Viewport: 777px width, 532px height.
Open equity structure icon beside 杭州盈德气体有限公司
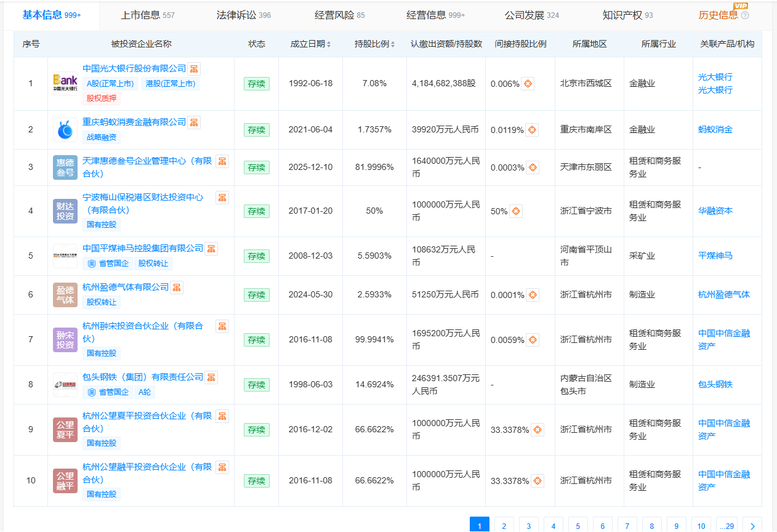coord(177,288)
